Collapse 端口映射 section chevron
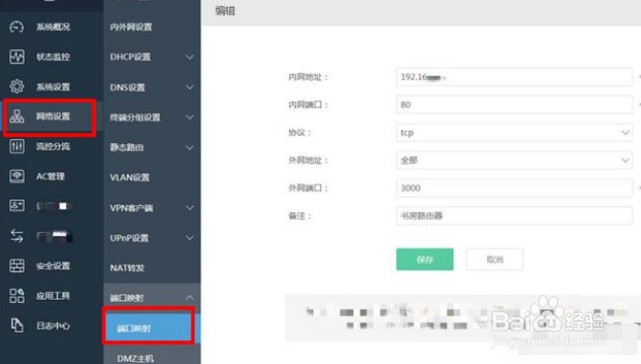This screenshot has height=364, width=641. click(x=190, y=298)
